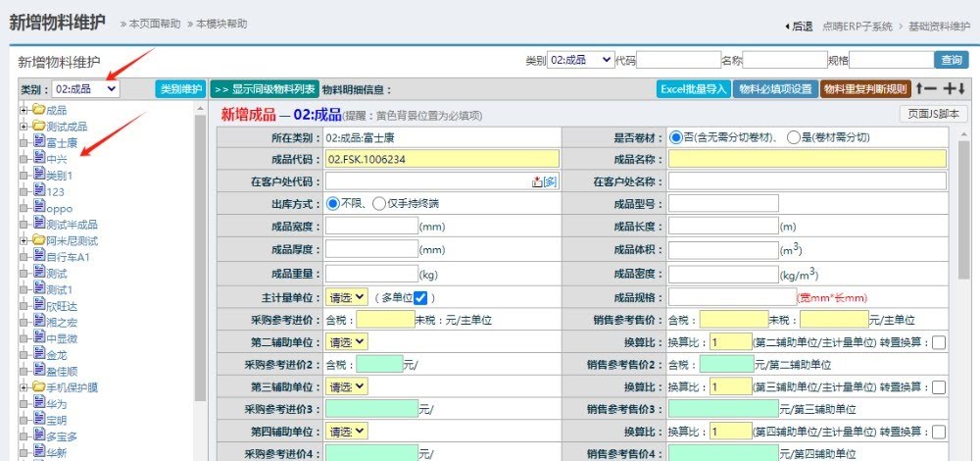The image size is (980, 461).
Task: Toggle 转置换算 checkbox for 第三辅助单位
Action: [938, 387]
